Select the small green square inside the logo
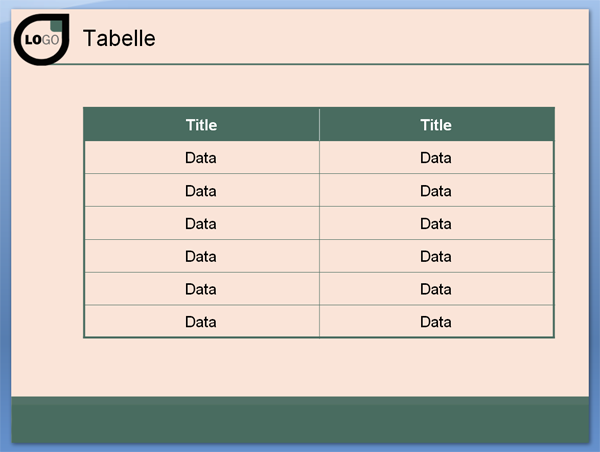 click(56, 26)
